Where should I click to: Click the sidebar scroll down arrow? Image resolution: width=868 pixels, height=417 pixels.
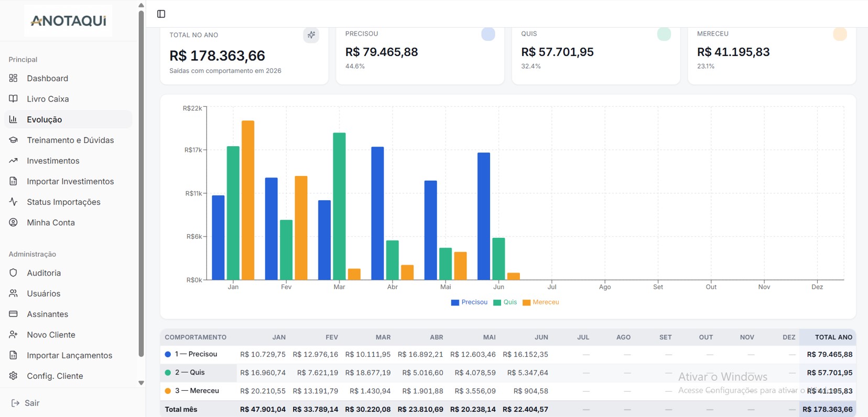click(x=141, y=383)
